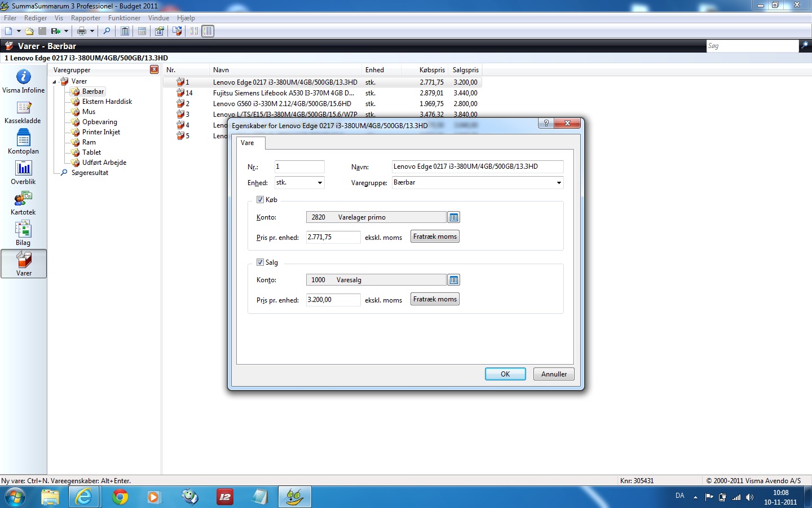The image size is (812, 508).
Task: Open the Vindue menu
Action: click(x=158, y=18)
